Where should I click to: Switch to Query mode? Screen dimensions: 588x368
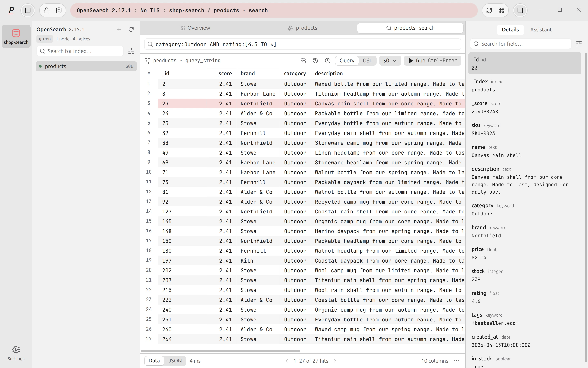(347, 61)
